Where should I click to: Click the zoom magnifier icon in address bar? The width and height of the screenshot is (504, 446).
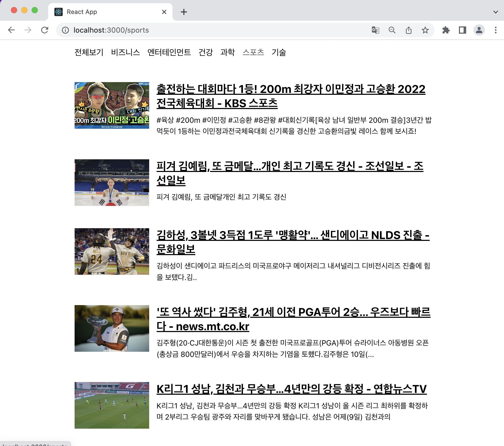coord(392,30)
